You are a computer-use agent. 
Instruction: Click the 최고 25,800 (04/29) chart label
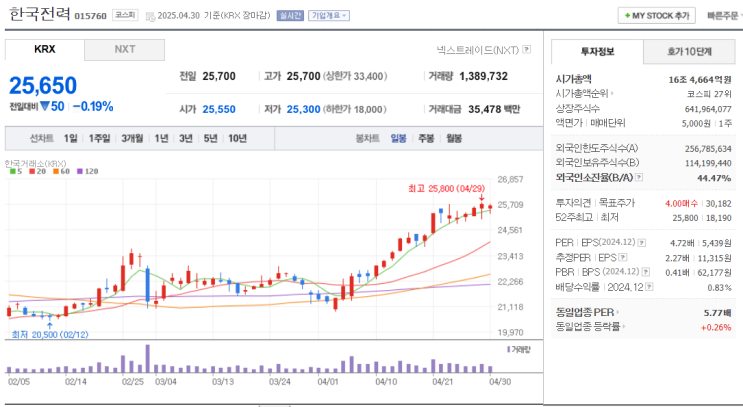click(446, 189)
